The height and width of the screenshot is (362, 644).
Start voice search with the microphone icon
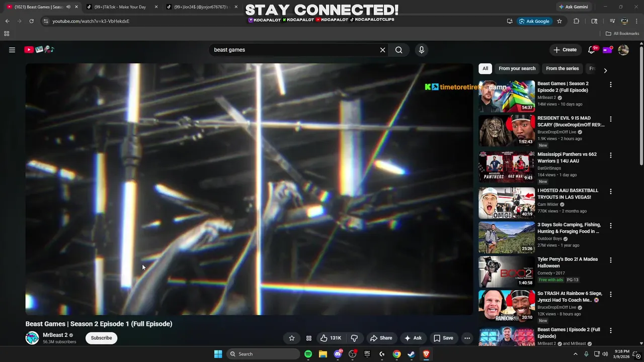click(x=422, y=50)
